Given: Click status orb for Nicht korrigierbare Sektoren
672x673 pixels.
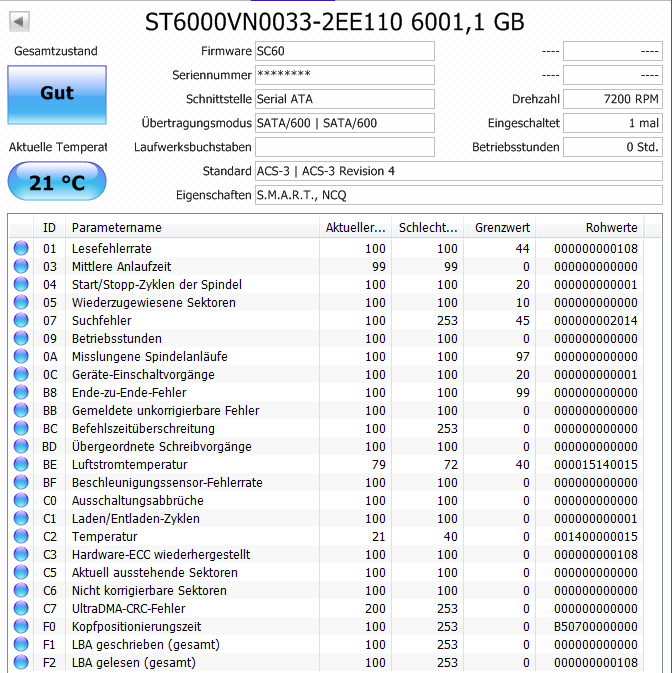Looking at the screenshot, I should point(21,591).
